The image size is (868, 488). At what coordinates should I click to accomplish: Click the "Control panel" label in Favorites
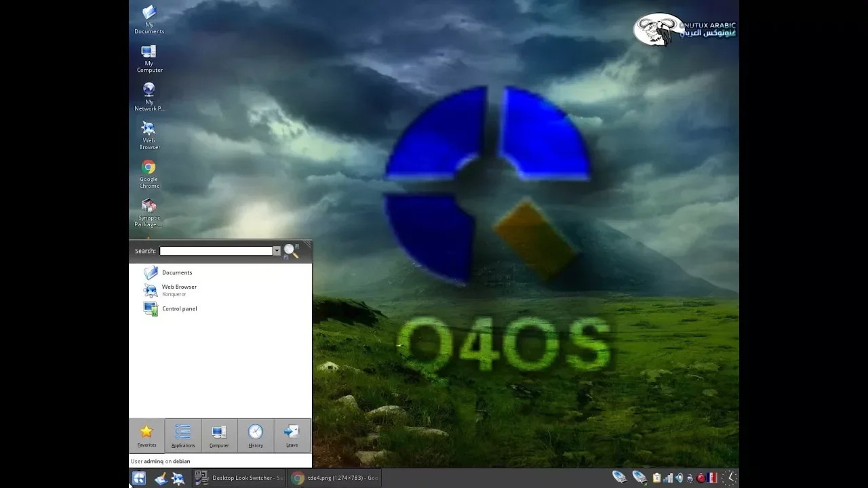(x=180, y=308)
